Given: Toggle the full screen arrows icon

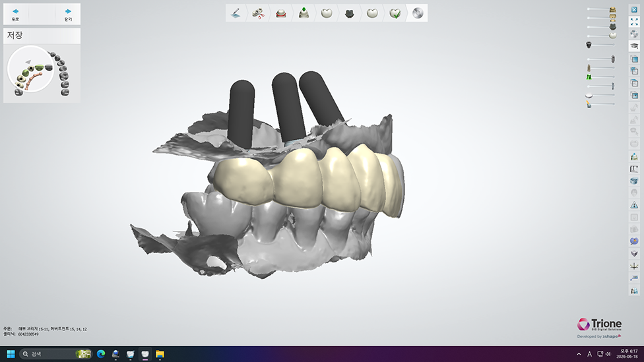Looking at the screenshot, I should point(634,22).
